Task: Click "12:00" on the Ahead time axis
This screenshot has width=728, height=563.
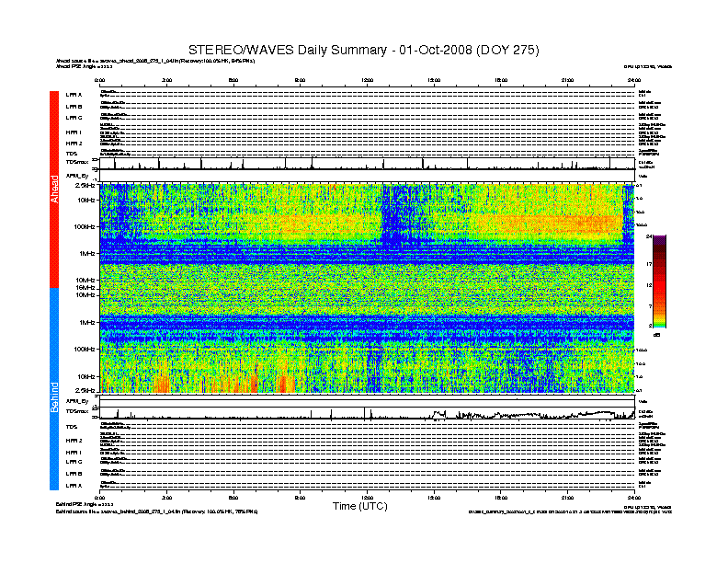Action: 368,80
